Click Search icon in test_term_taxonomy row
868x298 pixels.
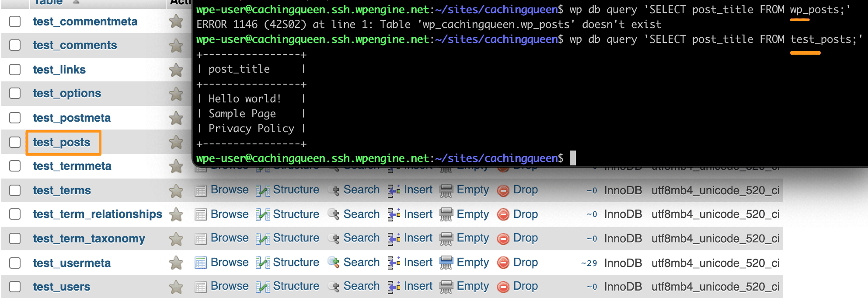(x=334, y=238)
